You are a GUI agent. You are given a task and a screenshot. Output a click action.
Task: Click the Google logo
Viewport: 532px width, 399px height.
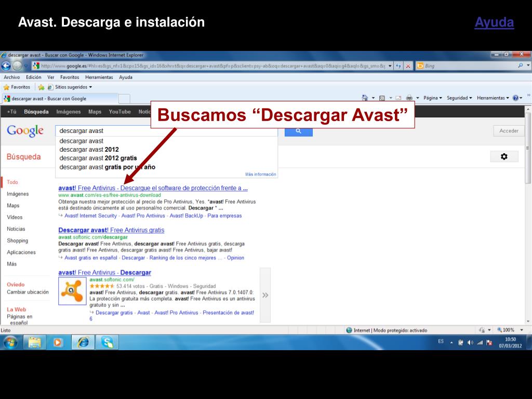(25, 130)
